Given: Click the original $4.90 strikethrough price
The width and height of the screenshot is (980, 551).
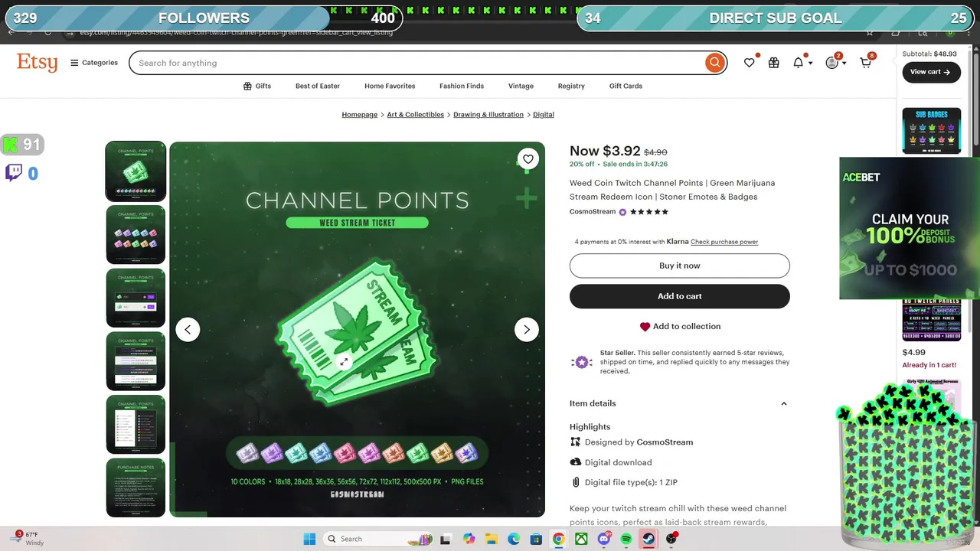Looking at the screenshot, I should click(655, 152).
